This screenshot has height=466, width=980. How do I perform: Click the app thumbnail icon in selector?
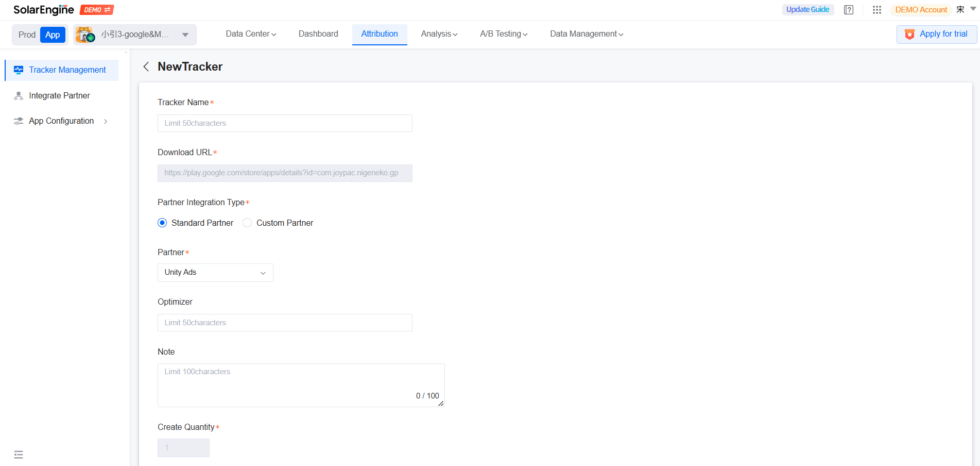click(85, 35)
